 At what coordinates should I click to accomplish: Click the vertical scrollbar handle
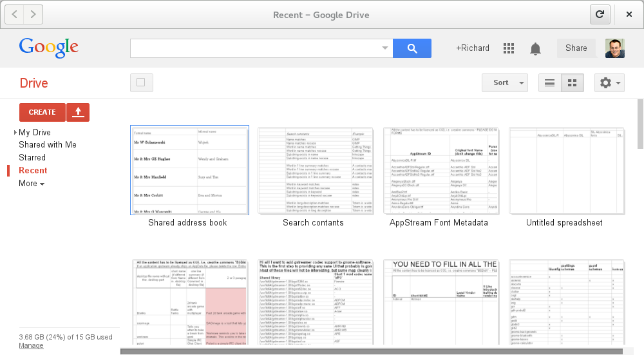640,124
